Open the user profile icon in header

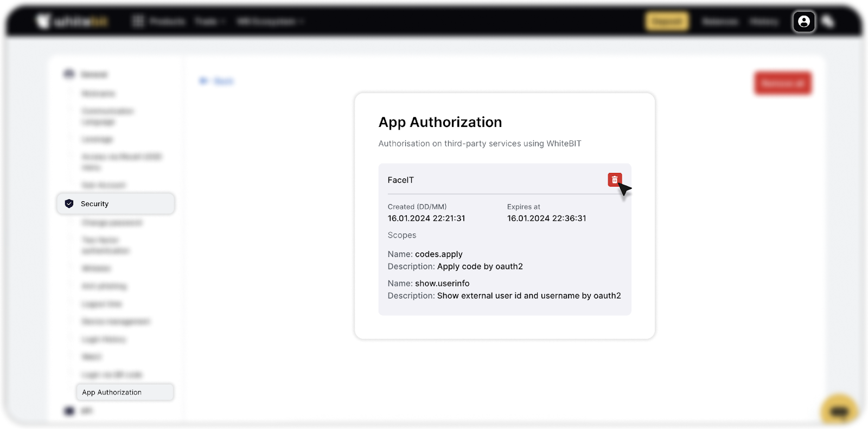(x=804, y=21)
